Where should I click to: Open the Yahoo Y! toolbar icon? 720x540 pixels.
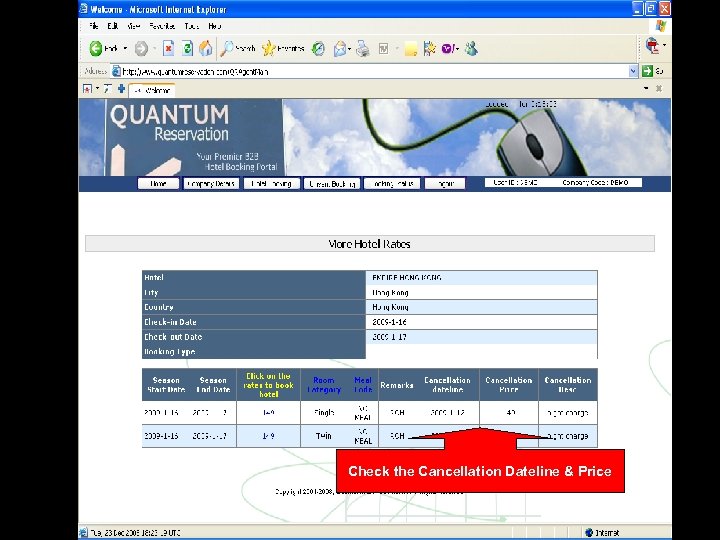click(x=448, y=48)
